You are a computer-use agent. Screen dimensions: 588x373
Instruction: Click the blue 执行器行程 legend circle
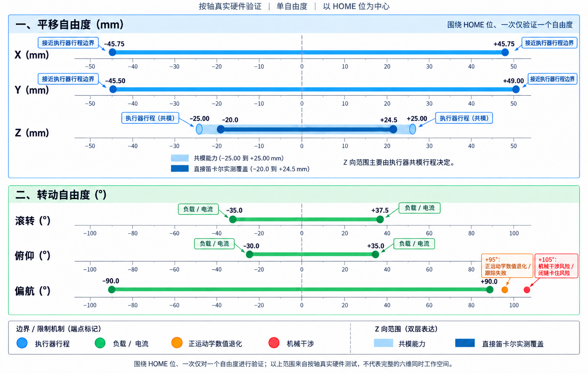click(x=22, y=343)
